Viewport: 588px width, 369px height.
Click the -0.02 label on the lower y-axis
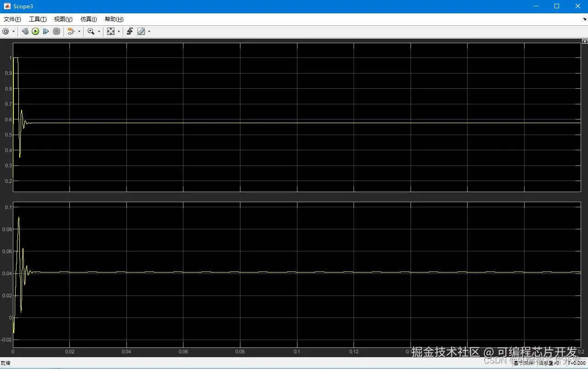click(6, 340)
